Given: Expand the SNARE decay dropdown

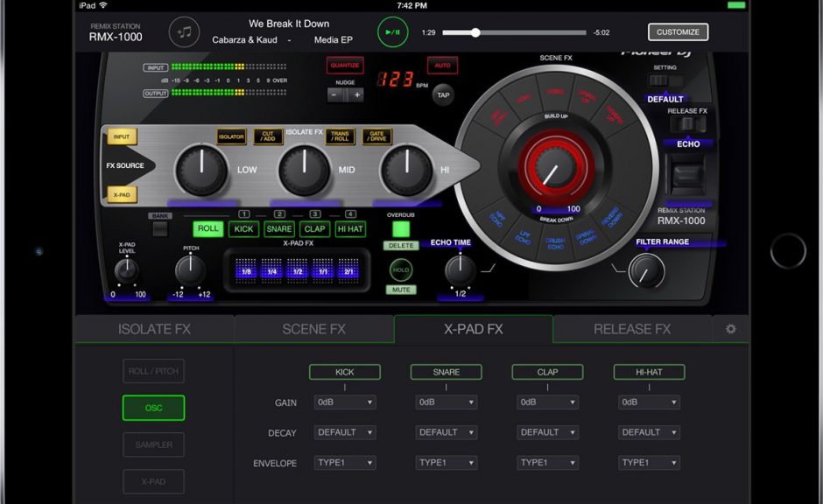Looking at the screenshot, I should (x=447, y=432).
